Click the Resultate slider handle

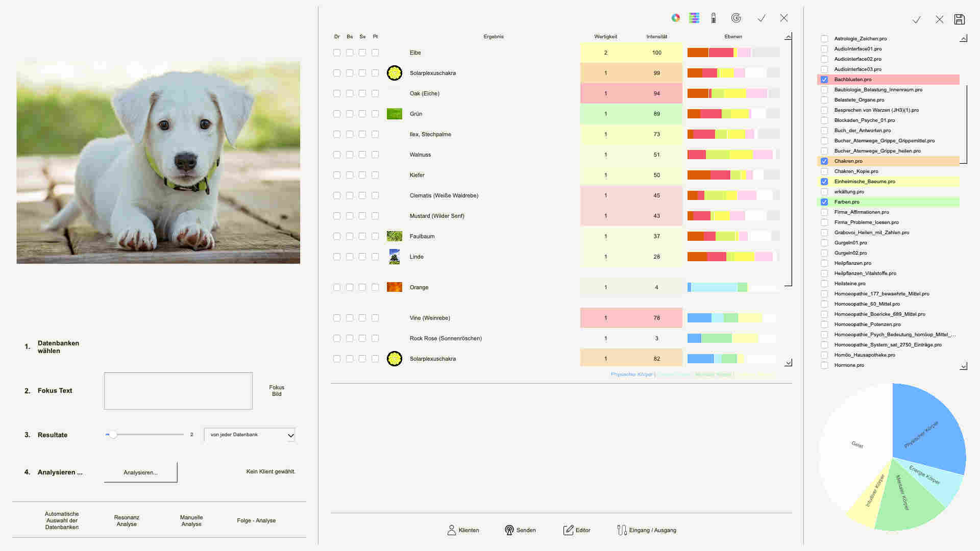coord(113,435)
